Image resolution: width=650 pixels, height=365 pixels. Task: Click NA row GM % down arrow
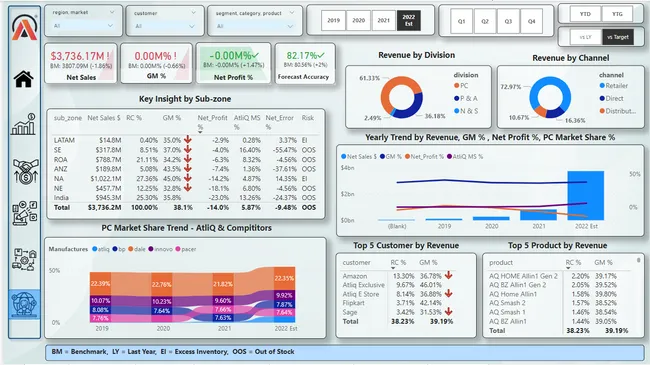(x=187, y=178)
